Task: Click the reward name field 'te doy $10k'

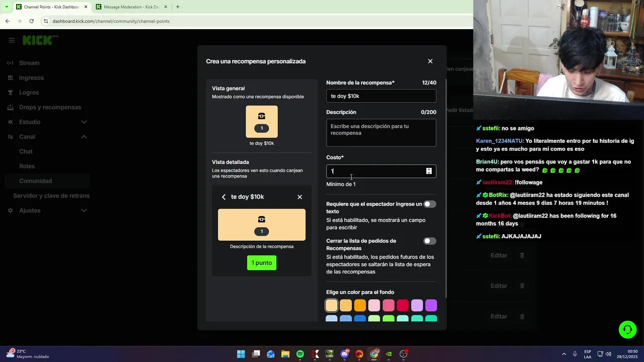Action: pyautogui.click(x=381, y=96)
